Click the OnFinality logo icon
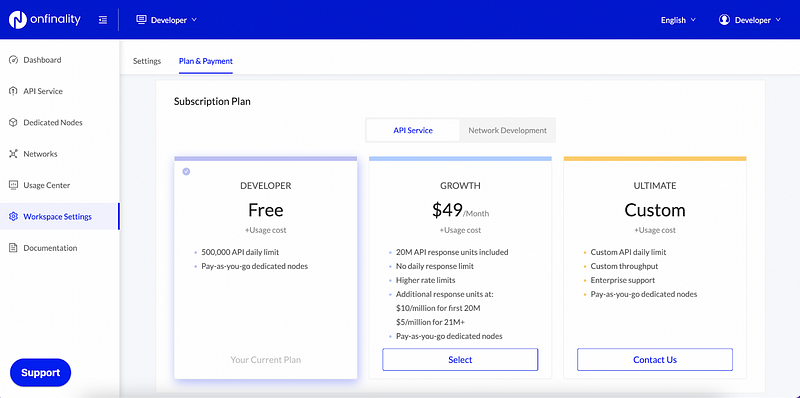 click(x=18, y=20)
